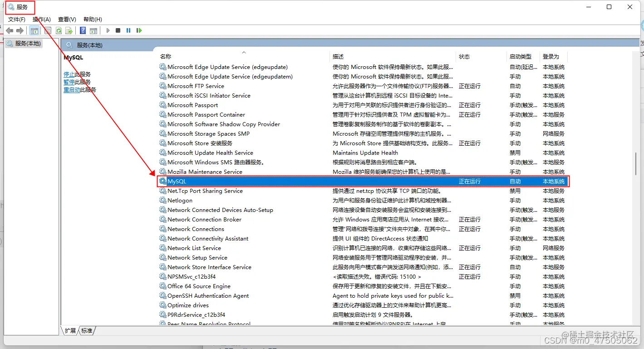The image size is (644, 349).
Task: Click the green Refresh toolbar icon
Action: (x=59, y=30)
